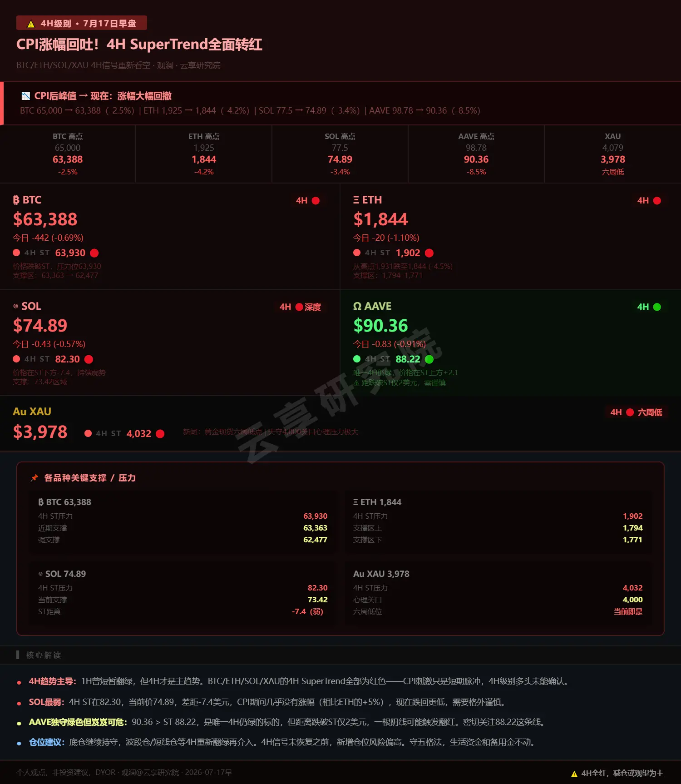
Task: Click the SOL最弱 bullet label
Action: pyautogui.click(x=47, y=702)
